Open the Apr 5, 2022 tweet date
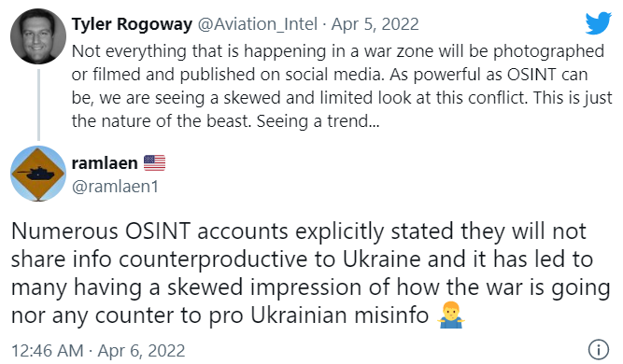Screen dimensions: 623x364 click(x=375, y=24)
